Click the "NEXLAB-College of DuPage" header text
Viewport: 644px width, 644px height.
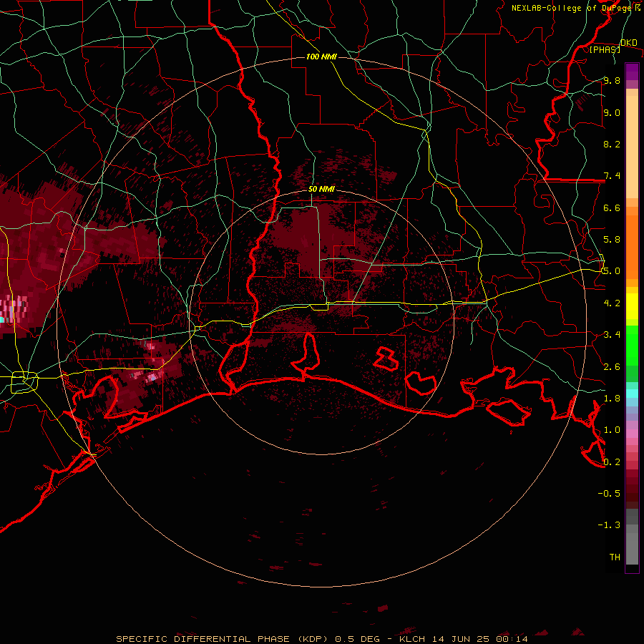pyautogui.click(x=571, y=8)
